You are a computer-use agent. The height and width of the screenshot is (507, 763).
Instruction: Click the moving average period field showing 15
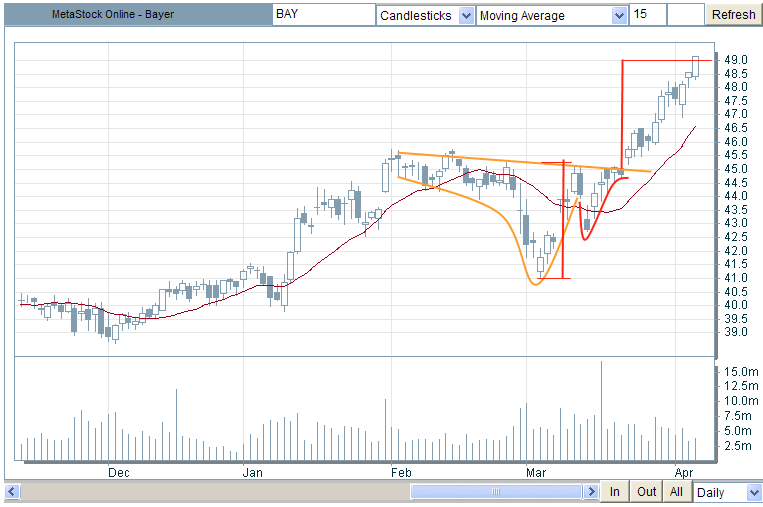pos(647,15)
